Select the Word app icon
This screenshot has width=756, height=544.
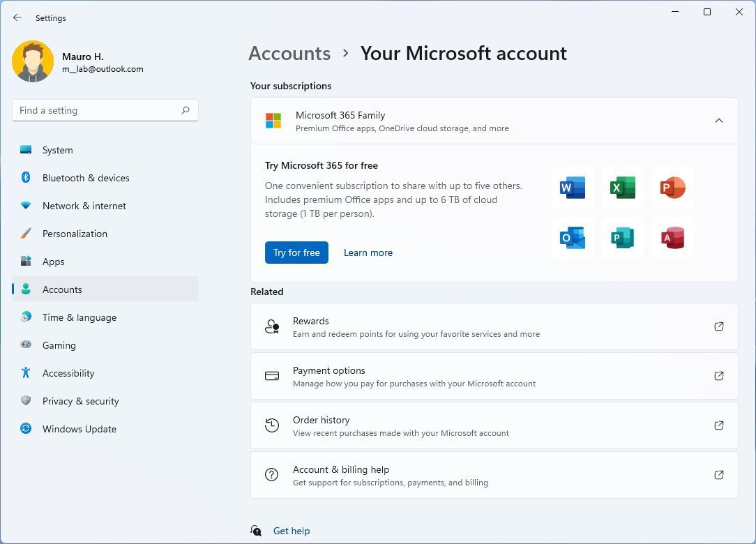[x=572, y=188]
